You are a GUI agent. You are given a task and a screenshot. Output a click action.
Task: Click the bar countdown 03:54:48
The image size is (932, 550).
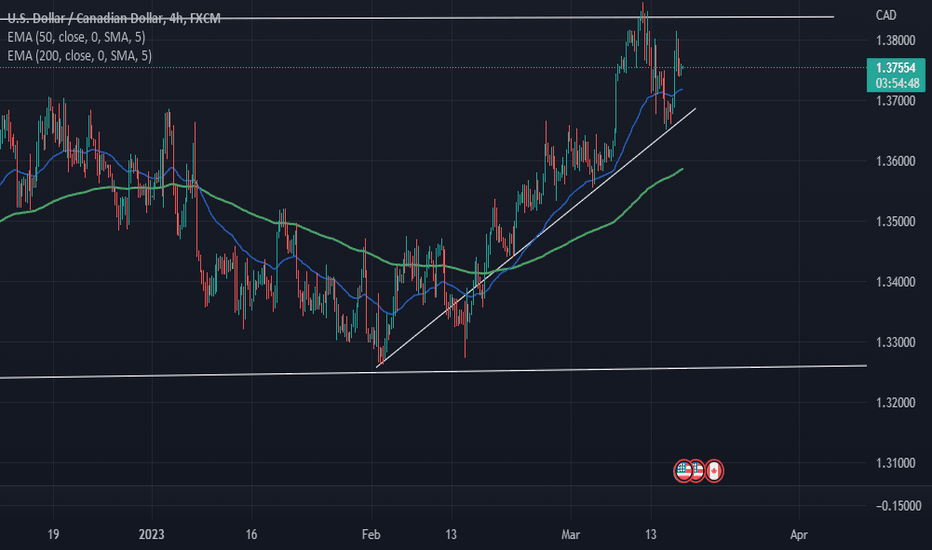click(897, 83)
